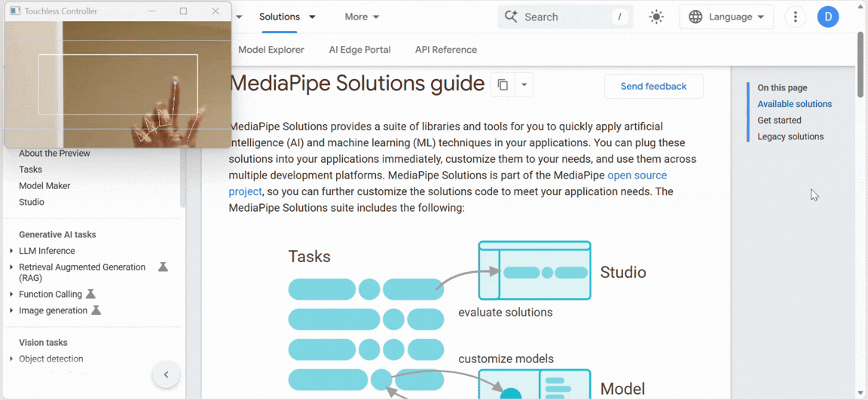Open the Solutions menu tab
This screenshot has width=868, height=400.
pos(287,17)
